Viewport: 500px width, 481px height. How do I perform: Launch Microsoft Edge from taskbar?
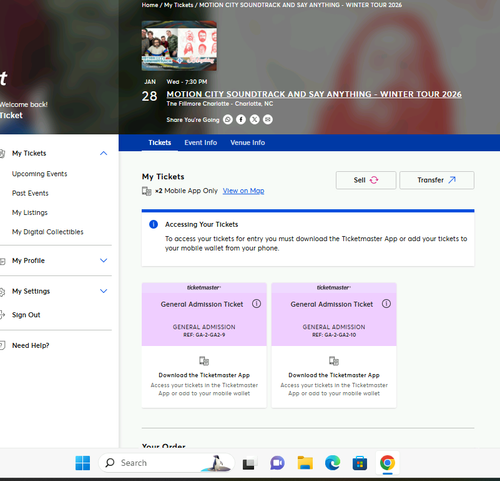(x=332, y=463)
